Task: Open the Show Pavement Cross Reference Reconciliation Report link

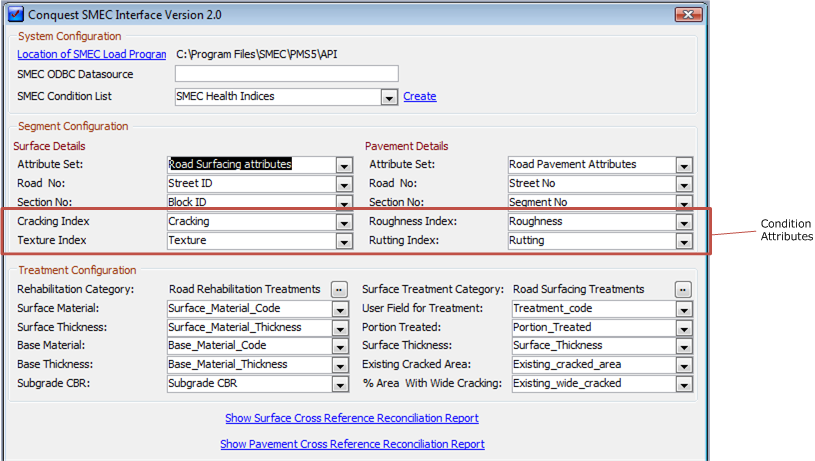Action: point(352,444)
